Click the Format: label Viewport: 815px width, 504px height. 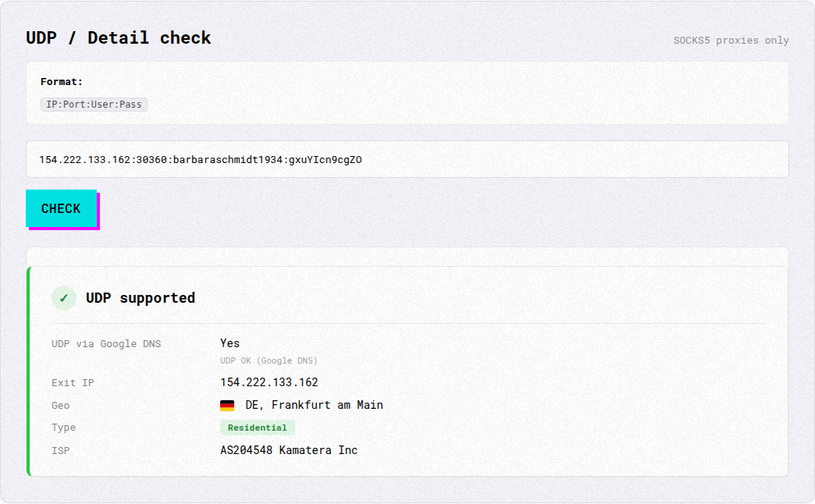[x=62, y=82]
